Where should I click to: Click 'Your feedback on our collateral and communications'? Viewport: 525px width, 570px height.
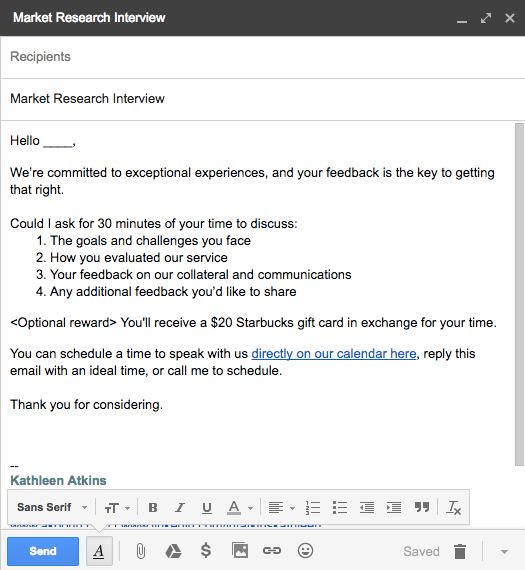pos(201,275)
